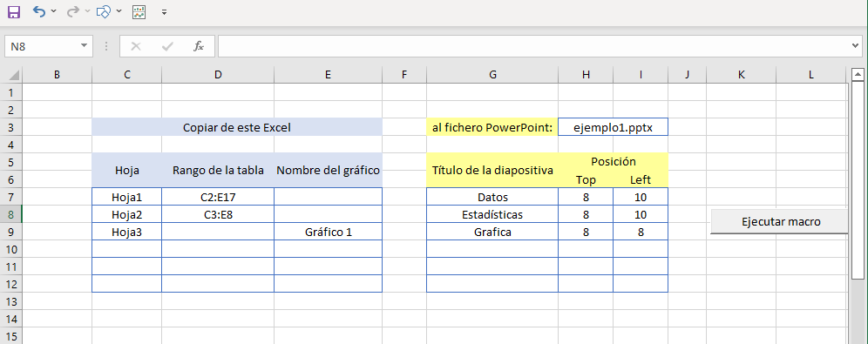This screenshot has width=868, height=344.
Task: Expand the shapes icon dropdown arrow
Action: point(119,11)
